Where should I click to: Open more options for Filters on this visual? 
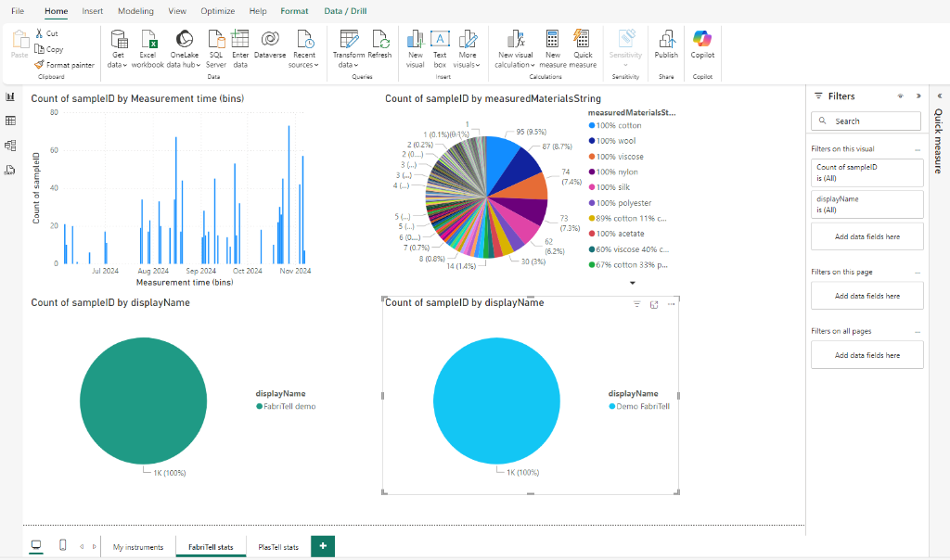tap(918, 149)
